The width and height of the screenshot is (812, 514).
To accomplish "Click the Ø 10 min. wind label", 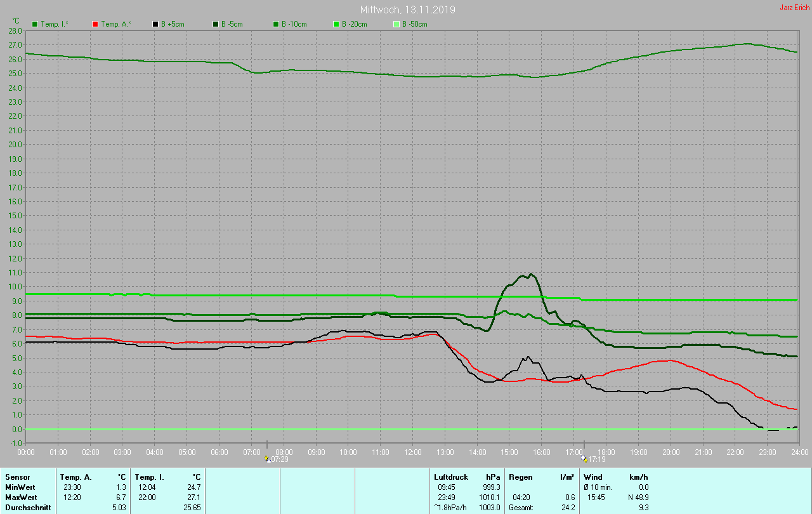I will (x=598, y=487).
